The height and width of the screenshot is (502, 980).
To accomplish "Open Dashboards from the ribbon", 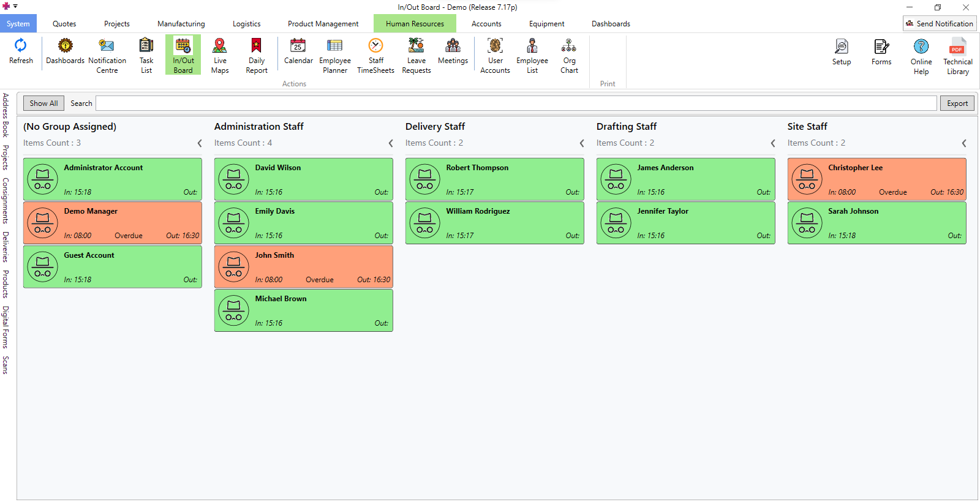I will 65,51.
